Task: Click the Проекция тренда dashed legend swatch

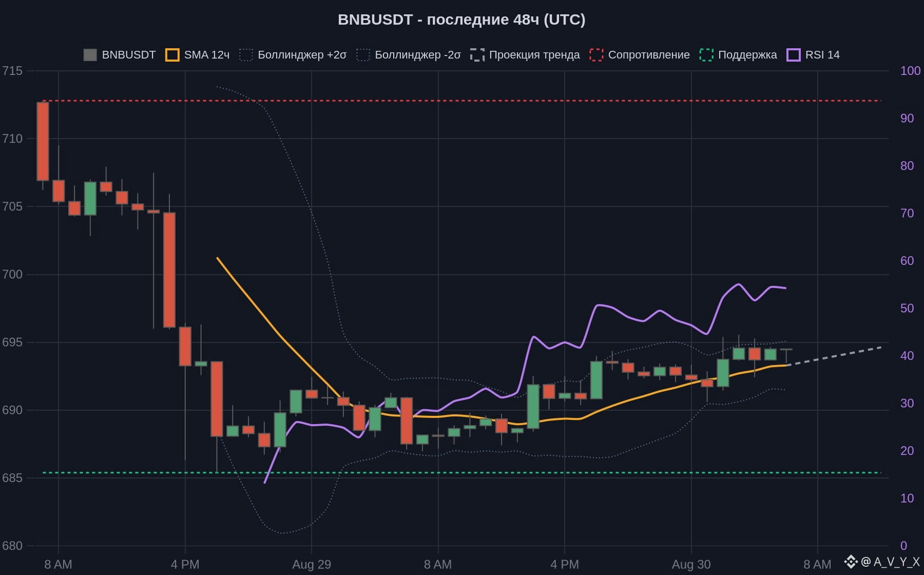Action: click(x=477, y=55)
